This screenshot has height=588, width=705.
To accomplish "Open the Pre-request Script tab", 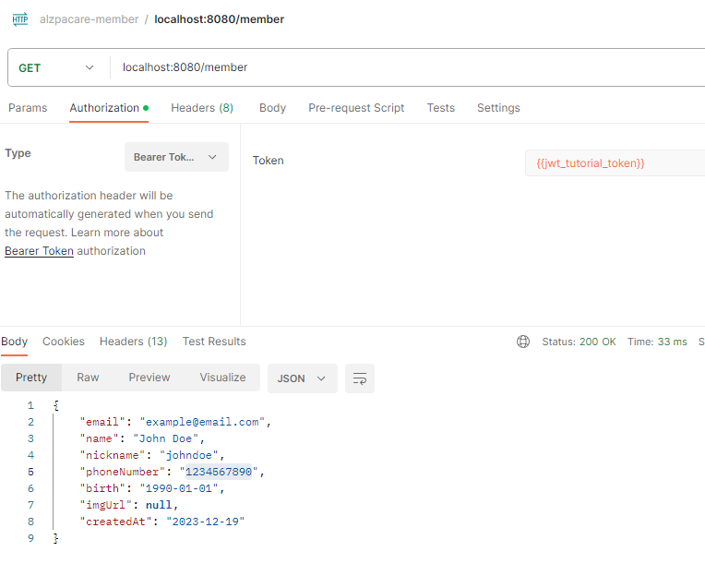I will tap(356, 108).
